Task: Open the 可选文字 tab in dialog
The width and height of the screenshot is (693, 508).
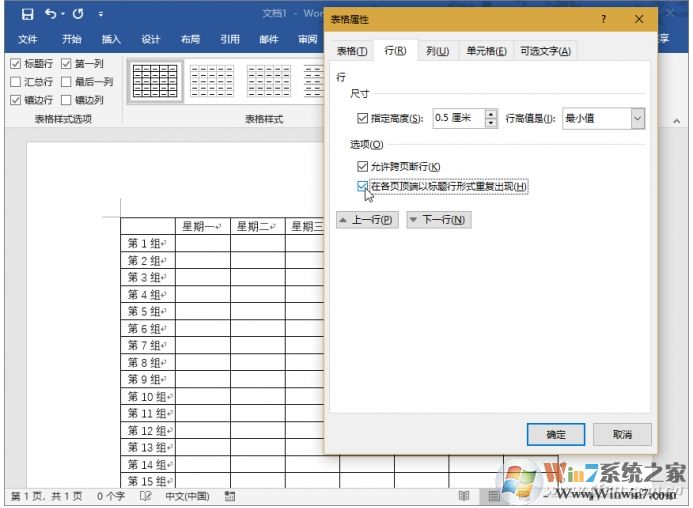Action: click(x=545, y=51)
